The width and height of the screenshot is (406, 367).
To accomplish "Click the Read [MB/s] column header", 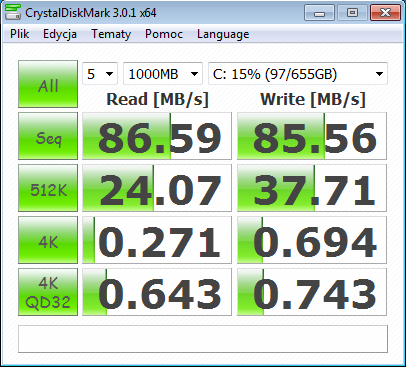I will 157,99.
